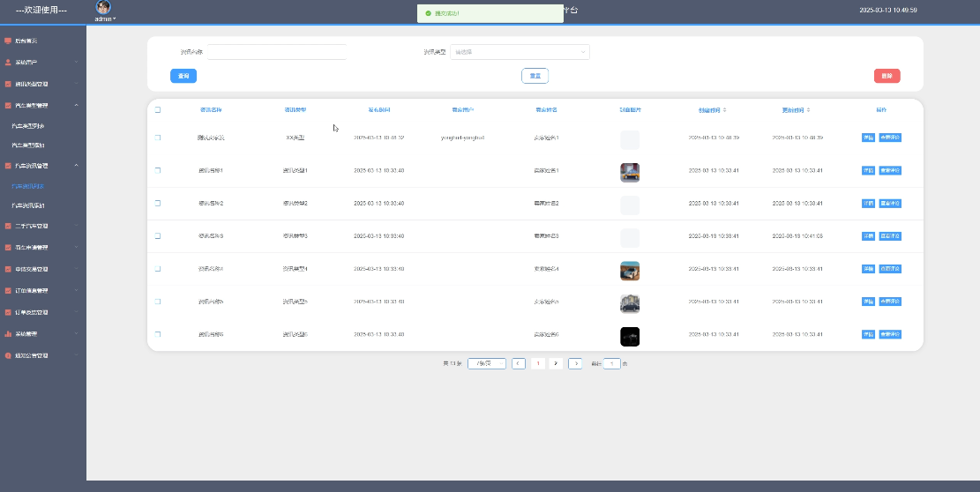
Task: Click the 资讯名称 column header
Action: click(211, 110)
